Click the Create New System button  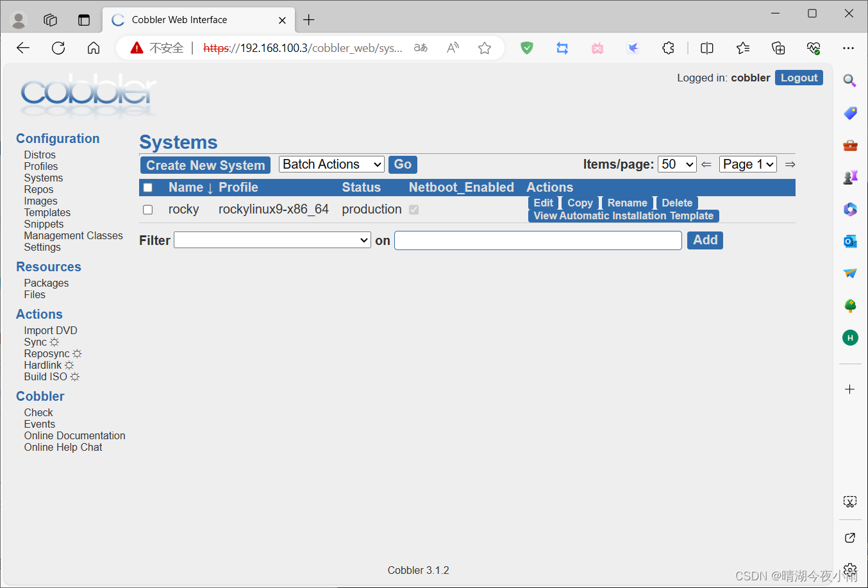[x=205, y=165]
